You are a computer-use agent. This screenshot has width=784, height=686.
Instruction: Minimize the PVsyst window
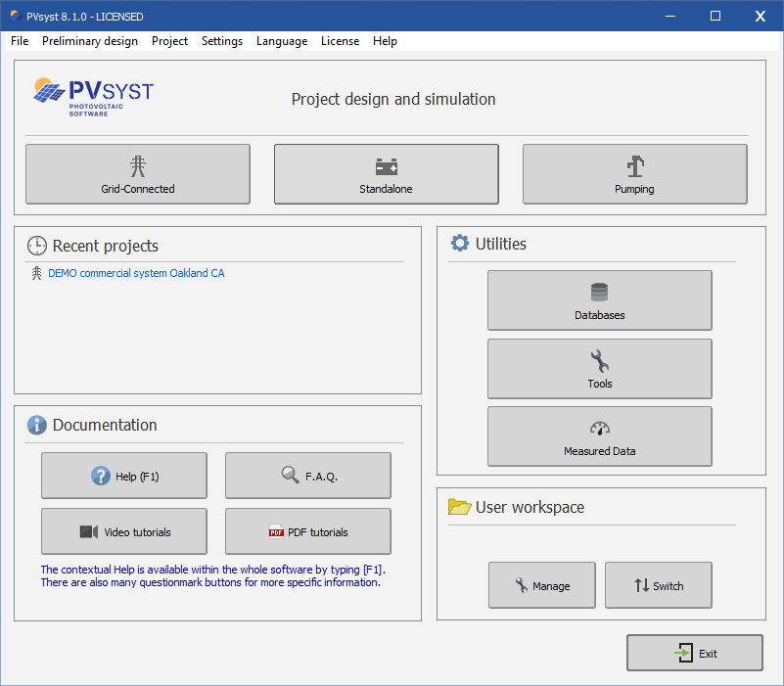(x=670, y=16)
